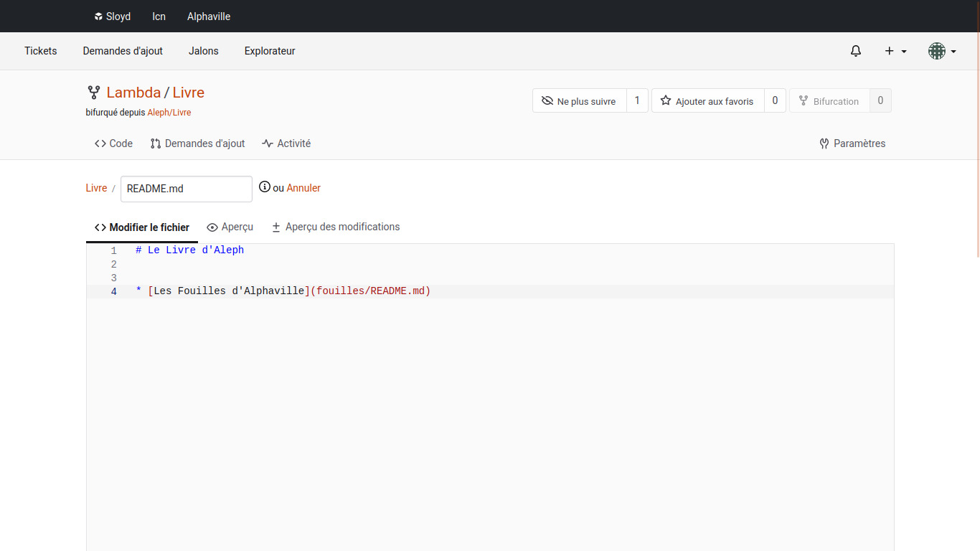
Task: Switch to the Aperçu tab
Action: pyautogui.click(x=230, y=227)
